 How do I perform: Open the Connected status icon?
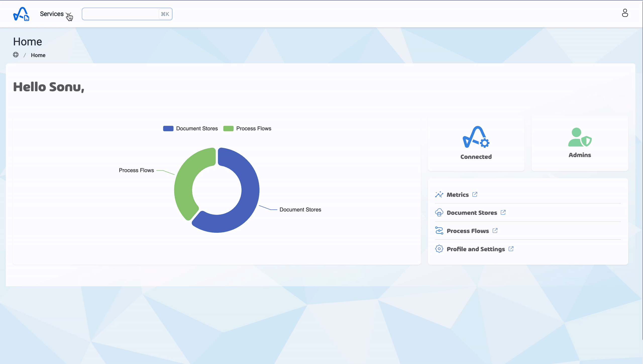coord(476,137)
